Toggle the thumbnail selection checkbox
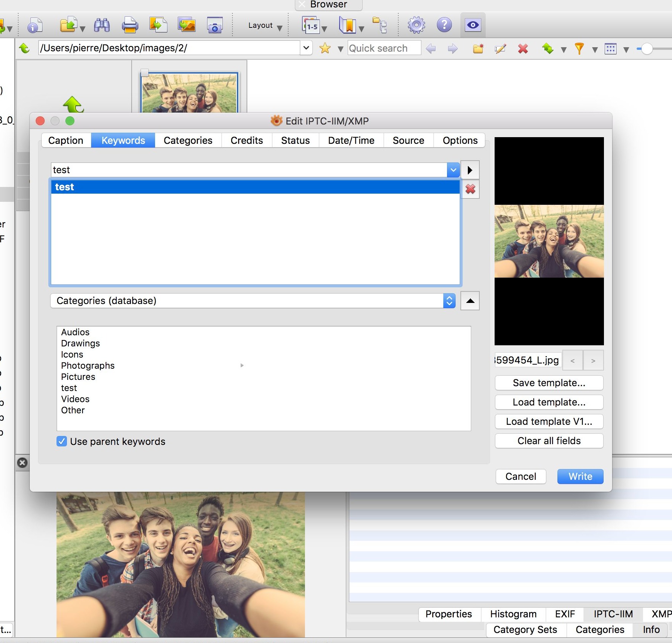 [x=145, y=72]
